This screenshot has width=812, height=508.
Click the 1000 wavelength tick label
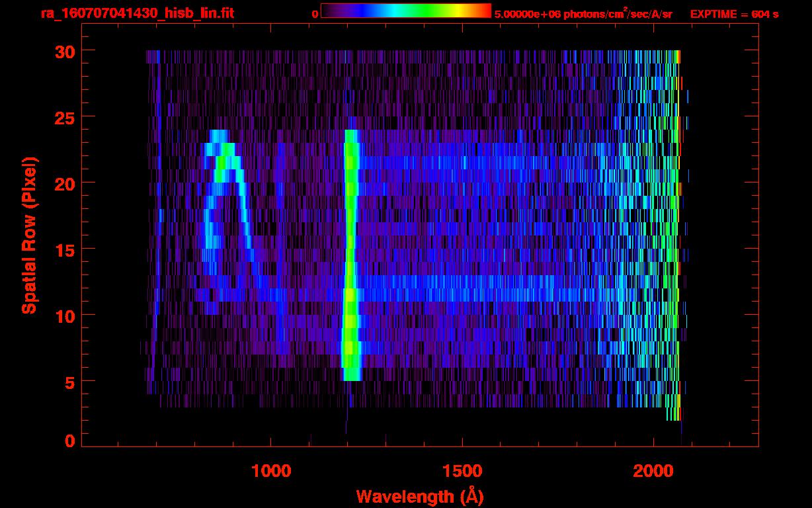[271, 470]
